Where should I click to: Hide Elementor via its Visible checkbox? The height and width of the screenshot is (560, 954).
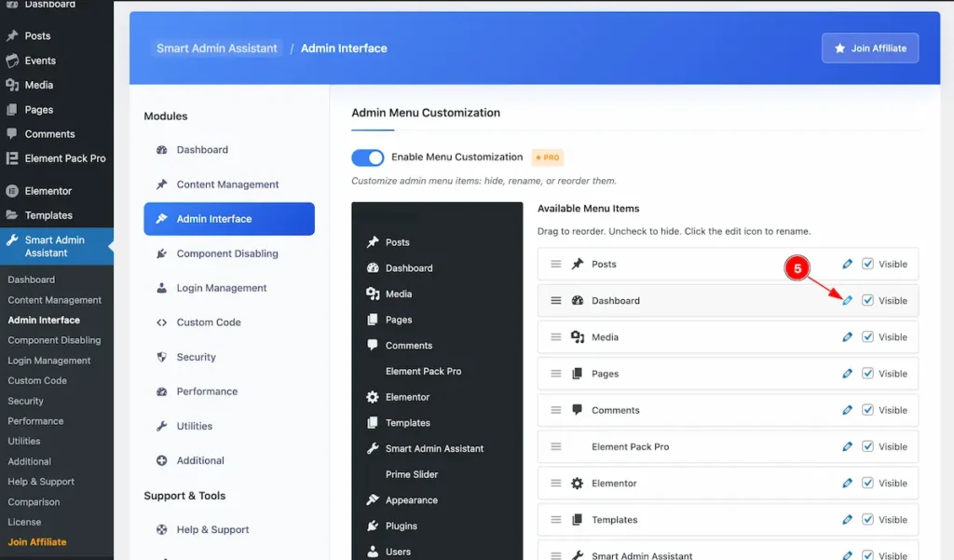click(867, 483)
